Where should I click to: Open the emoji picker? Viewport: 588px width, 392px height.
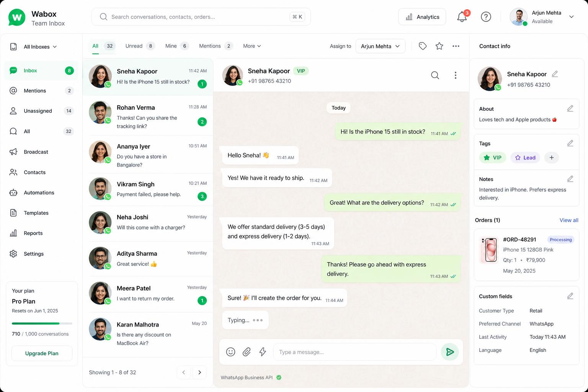coord(230,352)
